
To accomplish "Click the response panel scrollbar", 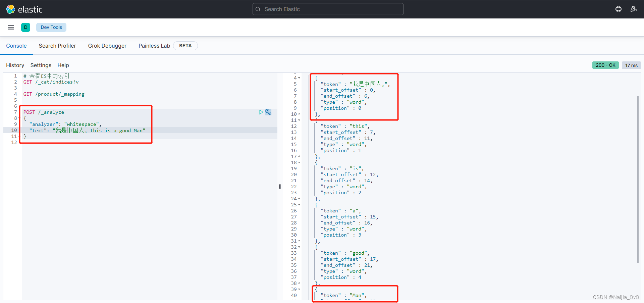I will 638,168.
